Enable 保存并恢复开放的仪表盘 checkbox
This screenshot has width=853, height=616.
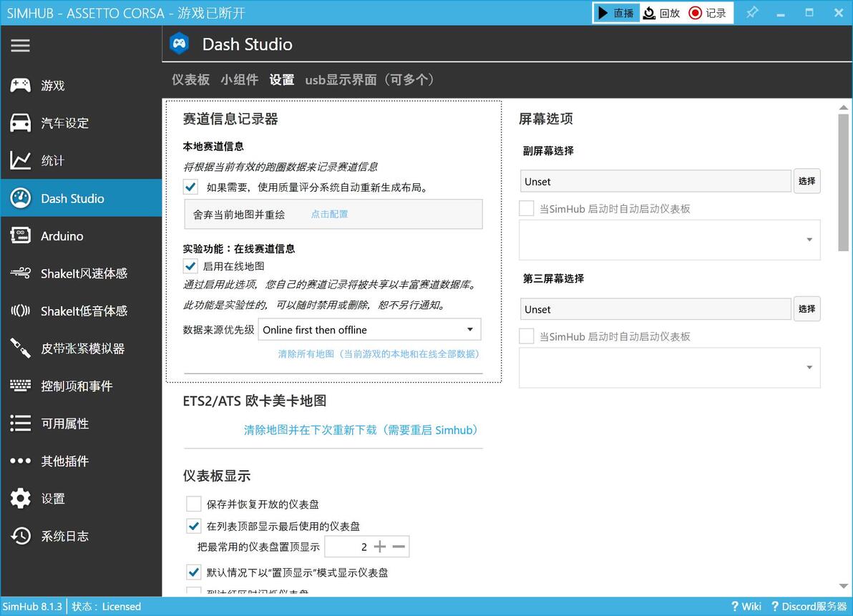click(x=194, y=504)
